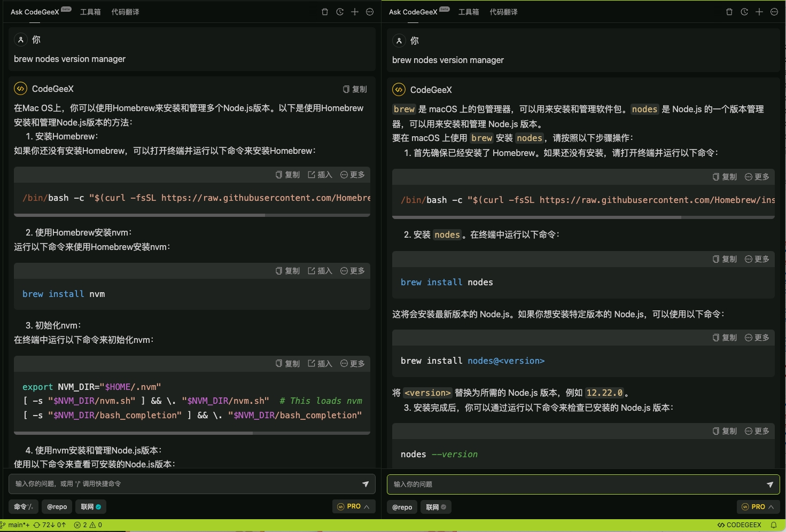Synchronize changes 72↓ 0↑ in status bar
Screen dimensions: 786x532
[x=50, y=525]
